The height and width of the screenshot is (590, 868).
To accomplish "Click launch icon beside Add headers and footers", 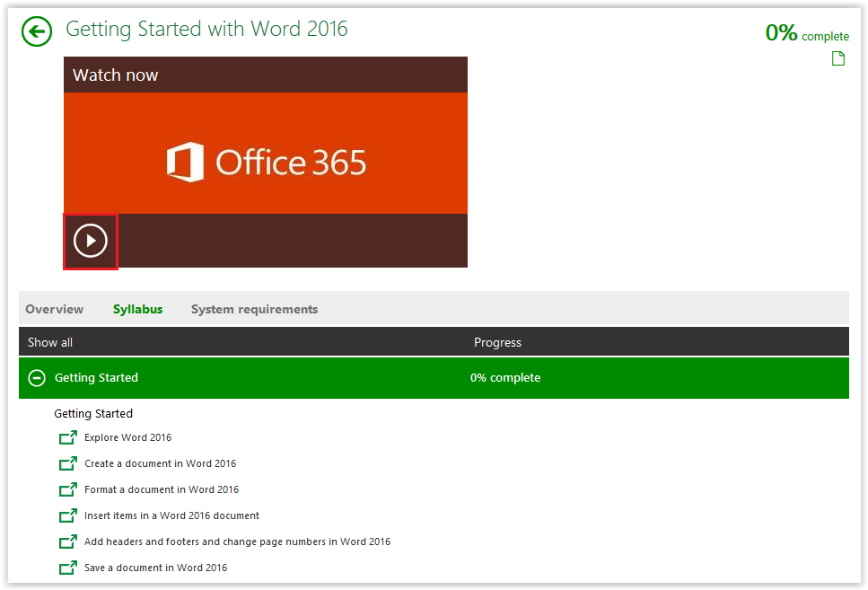I will [x=68, y=542].
